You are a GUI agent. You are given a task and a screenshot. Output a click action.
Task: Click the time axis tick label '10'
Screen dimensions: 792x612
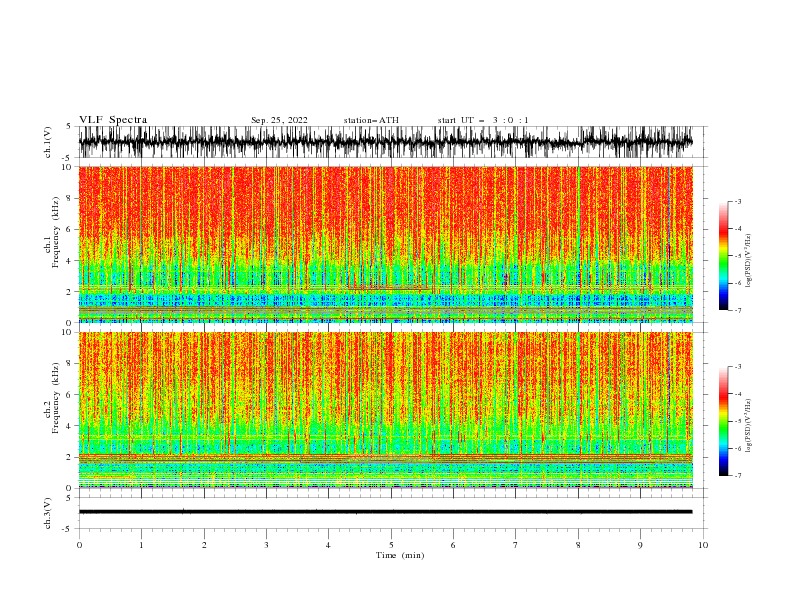click(x=703, y=545)
